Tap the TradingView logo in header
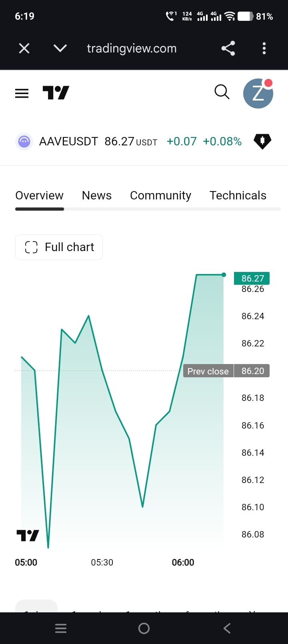The width and height of the screenshot is (288, 644). coord(56,93)
